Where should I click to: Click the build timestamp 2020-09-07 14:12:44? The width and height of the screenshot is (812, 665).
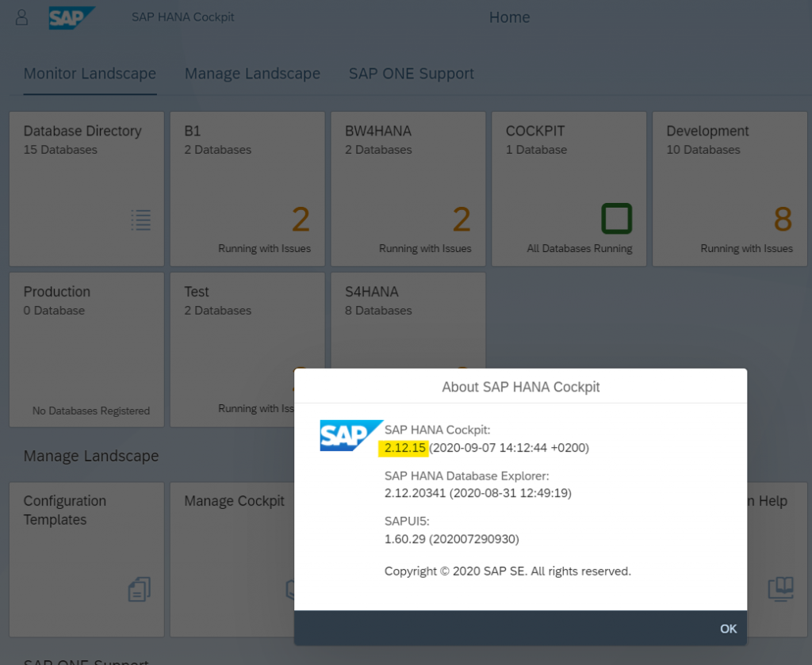509,448
